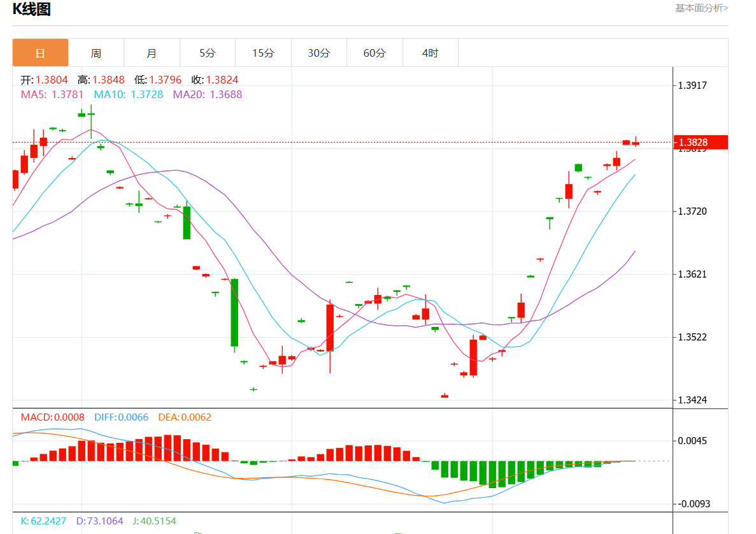
Task: Open the 15分 interval tab
Action: point(263,53)
